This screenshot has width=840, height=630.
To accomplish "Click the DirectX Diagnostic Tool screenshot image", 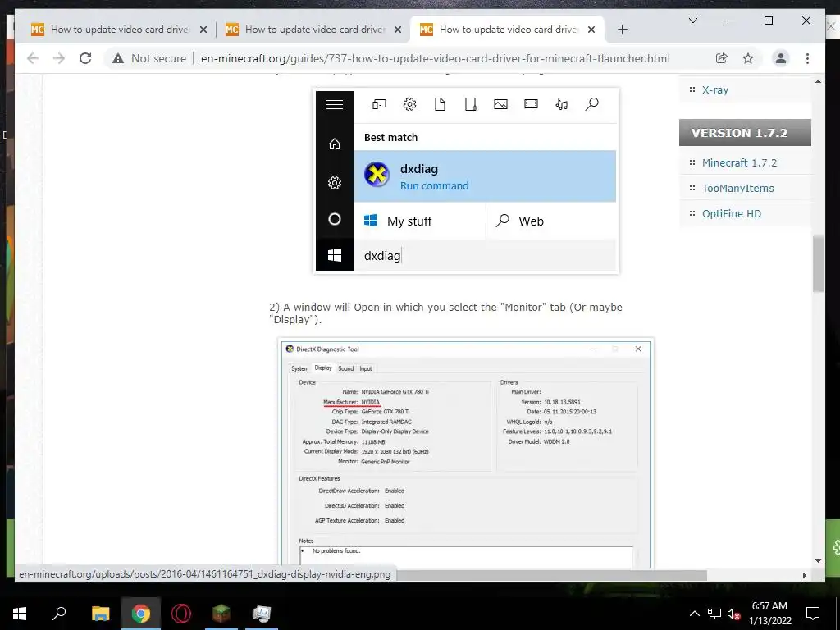I will click(466, 453).
